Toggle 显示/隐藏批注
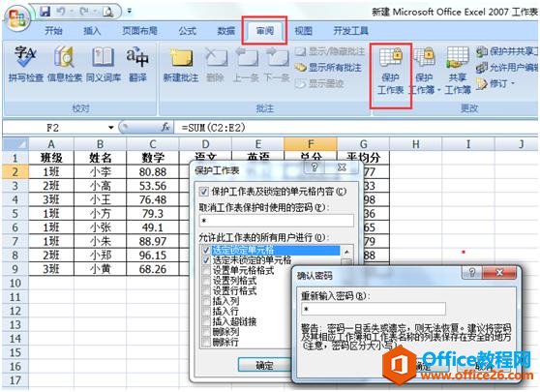 pyautogui.click(x=330, y=51)
